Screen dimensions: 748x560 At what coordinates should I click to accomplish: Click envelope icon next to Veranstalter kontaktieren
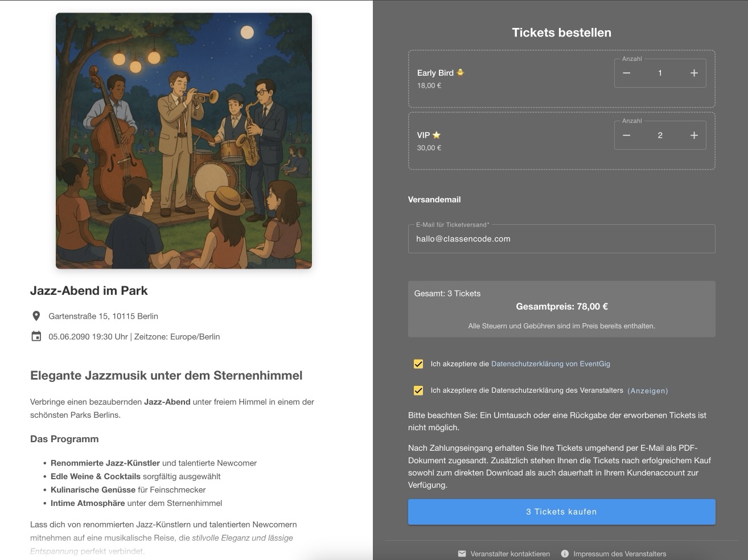(462, 554)
